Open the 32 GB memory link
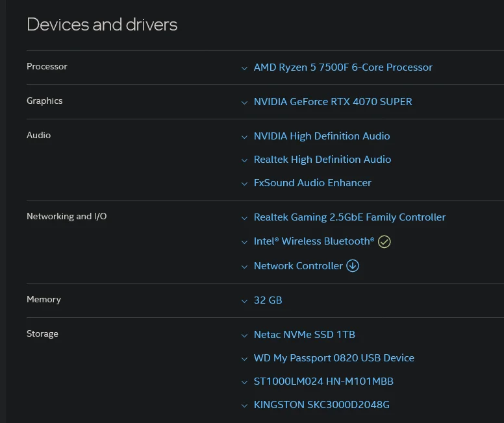The image size is (504, 423). tap(268, 300)
